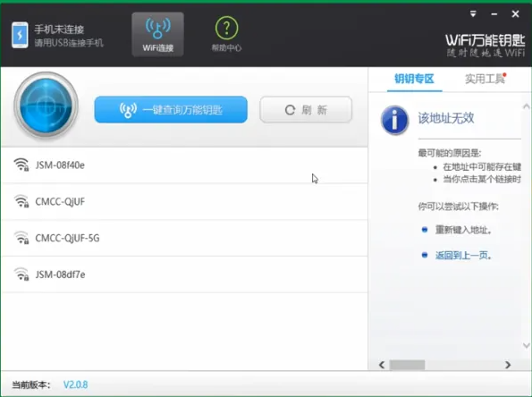Click the blue info icon beside 该地址无效
The width and height of the screenshot is (532, 397).
tap(394, 120)
